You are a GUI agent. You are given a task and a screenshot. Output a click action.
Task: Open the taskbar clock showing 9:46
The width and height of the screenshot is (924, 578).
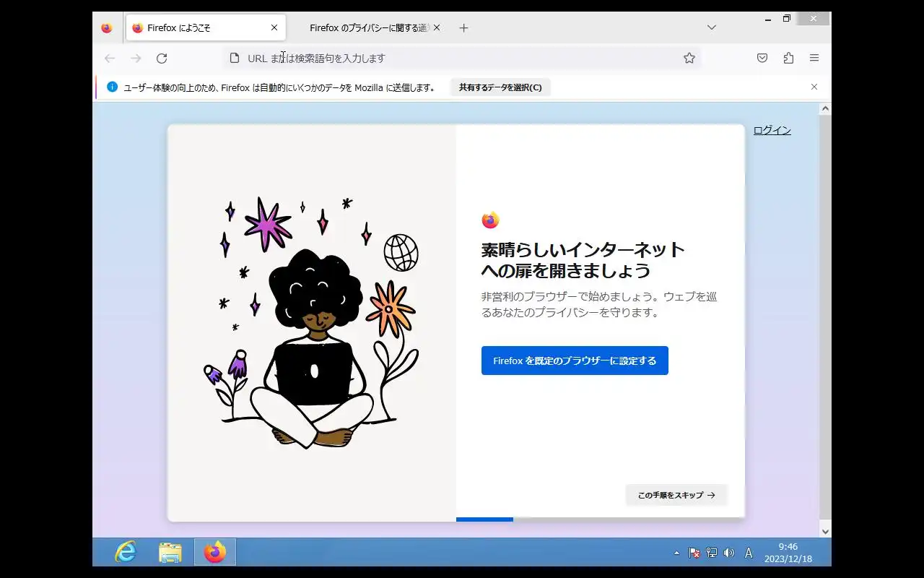click(x=788, y=553)
